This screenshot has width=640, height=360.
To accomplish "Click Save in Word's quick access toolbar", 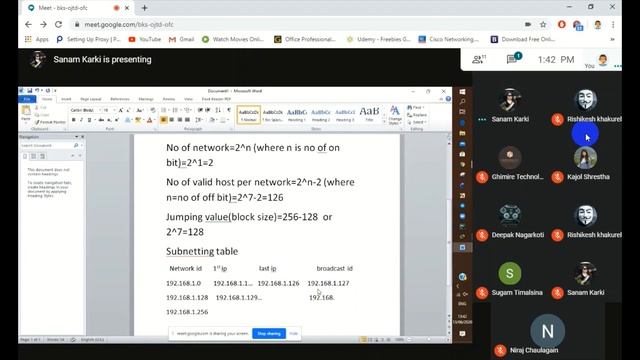I will (x=30, y=91).
